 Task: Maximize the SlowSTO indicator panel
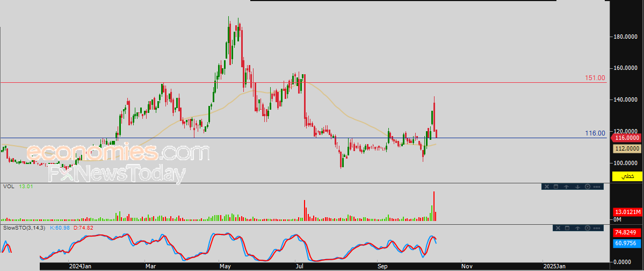click(567, 228)
